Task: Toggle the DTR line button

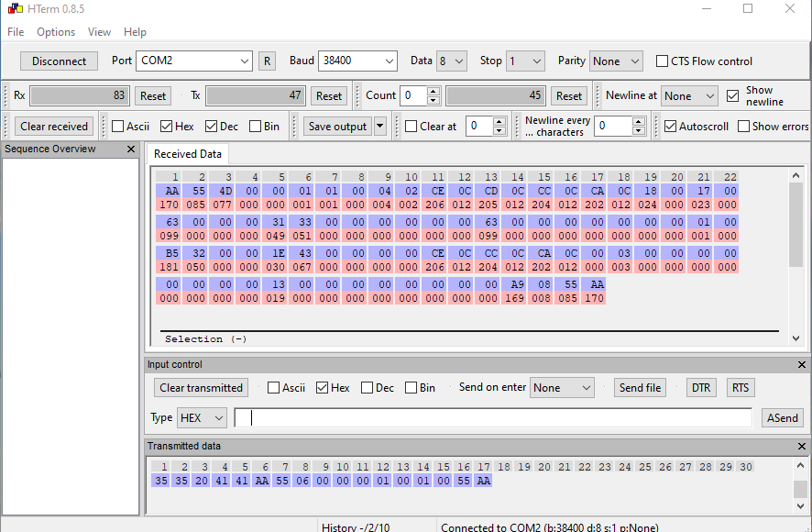Action: (701, 388)
